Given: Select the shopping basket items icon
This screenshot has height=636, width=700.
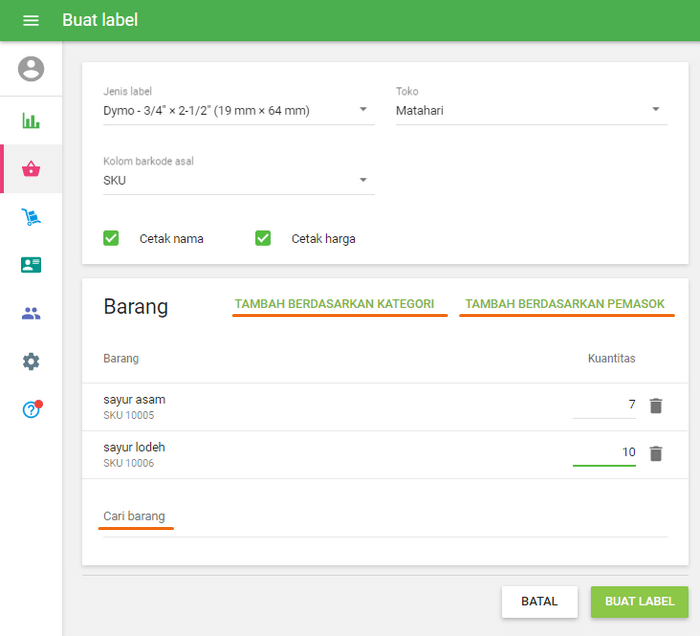Looking at the screenshot, I should (31, 169).
